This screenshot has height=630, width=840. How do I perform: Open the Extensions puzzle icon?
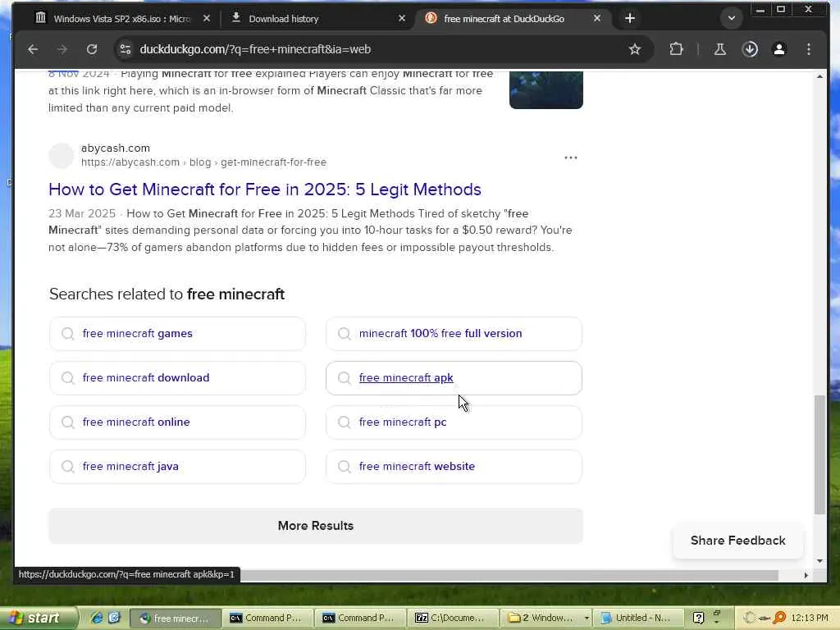click(x=676, y=49)
